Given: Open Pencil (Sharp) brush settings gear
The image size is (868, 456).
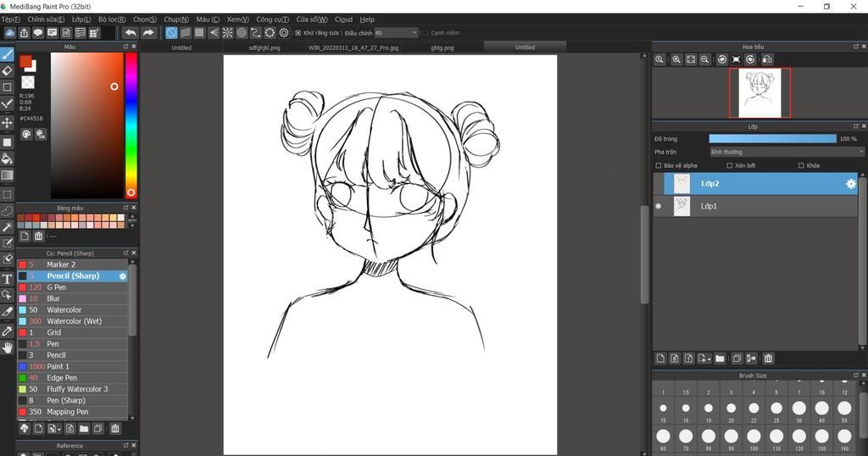Looking at the screenshot, I should pos(122,275).
